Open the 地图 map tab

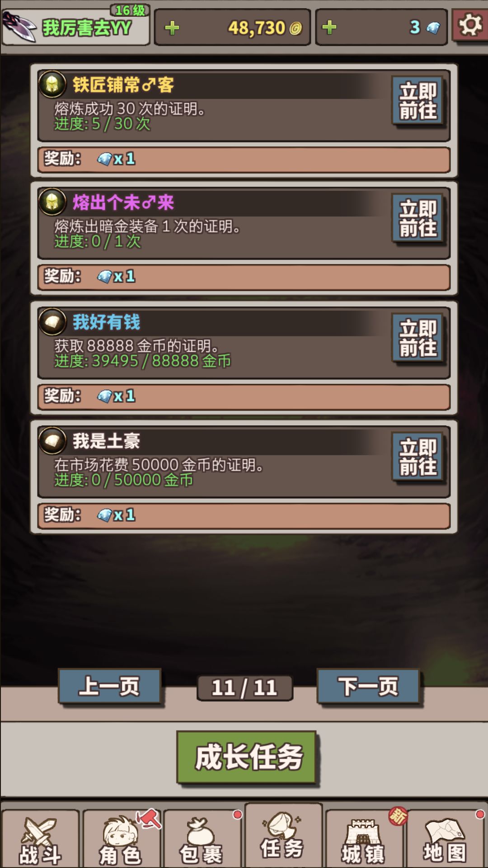pos(445,839)
